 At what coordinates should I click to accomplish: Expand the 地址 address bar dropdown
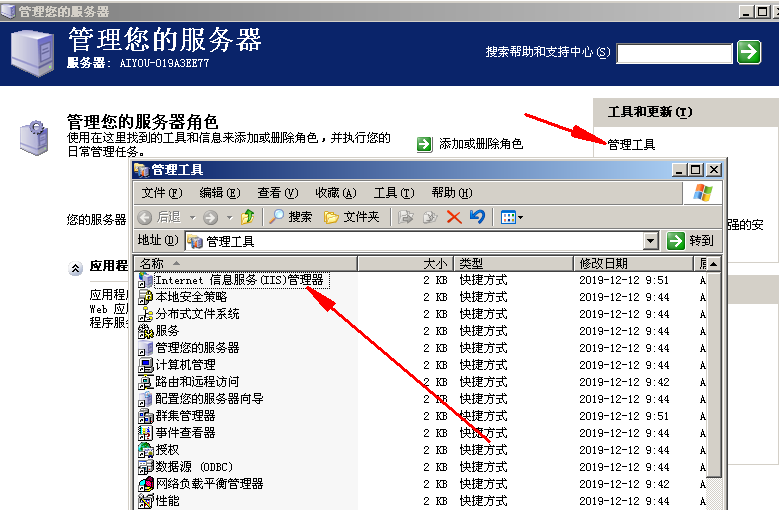(651, 241)
